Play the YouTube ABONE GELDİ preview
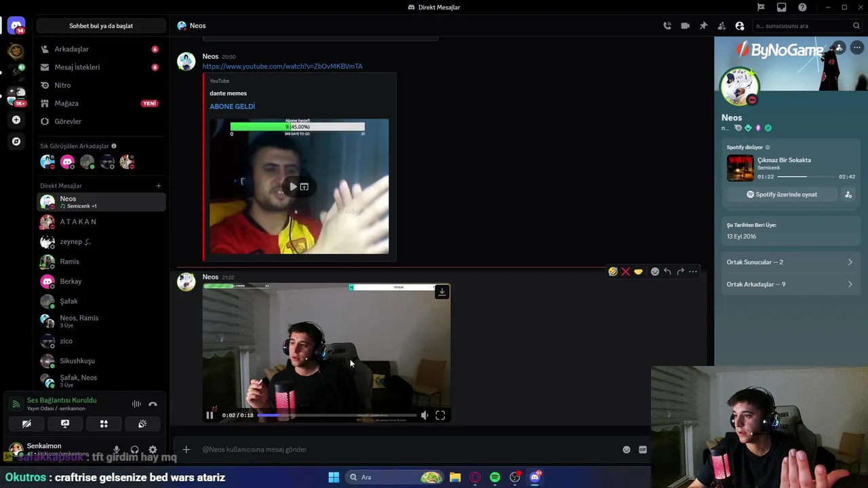The width and height of the screenshot is (868, 488). 293,186
